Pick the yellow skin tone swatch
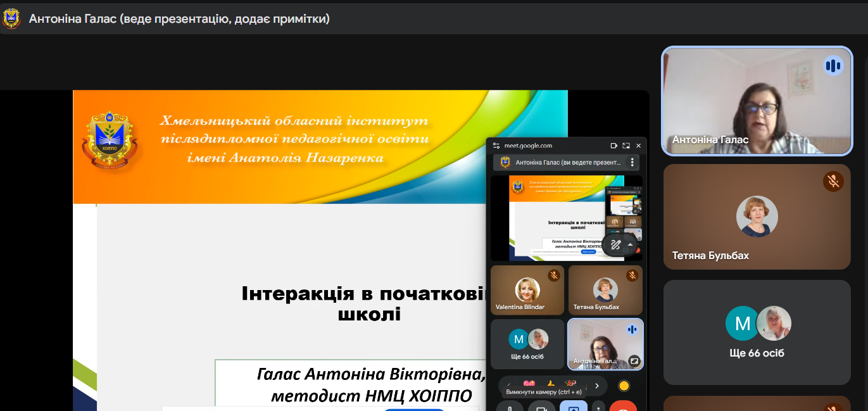Image resolution: width=868 pixels, height=411 pixels. pyautogui.click(x=624, y=386)
